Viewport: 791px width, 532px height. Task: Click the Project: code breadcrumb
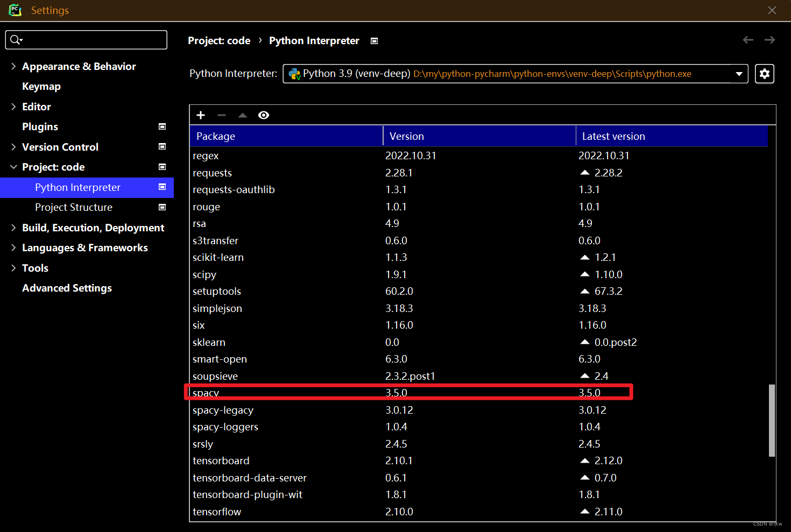coord(219,40)
